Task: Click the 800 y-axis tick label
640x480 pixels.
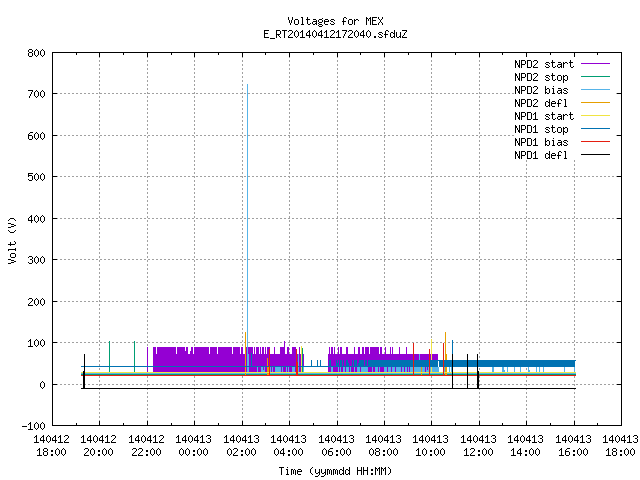Action: pyautogui.click(x=36, y=53)
